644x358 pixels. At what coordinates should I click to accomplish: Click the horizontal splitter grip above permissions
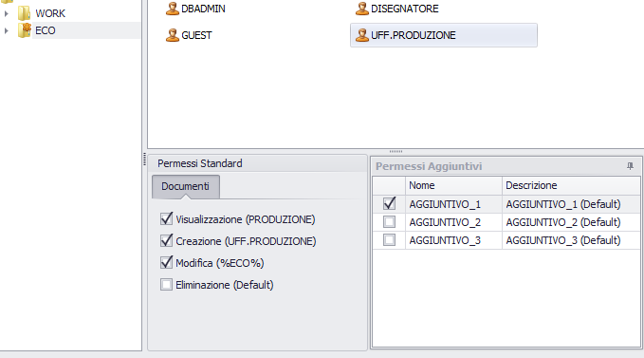coord(396,151)
